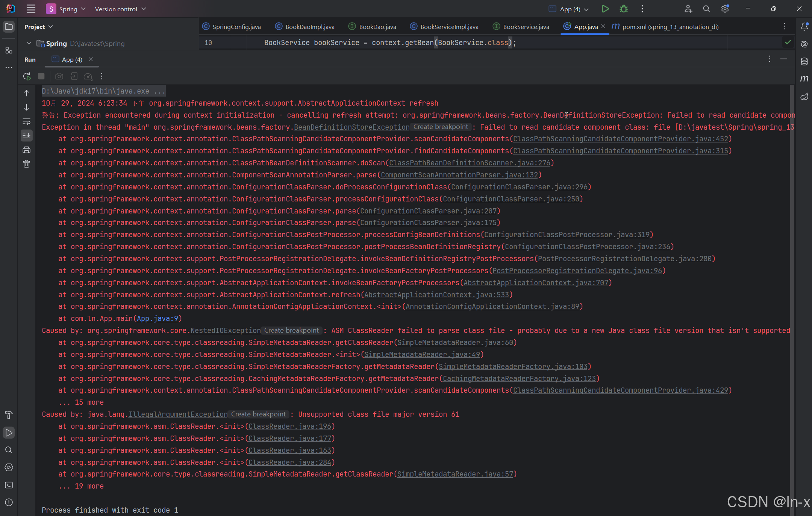The image size is (812, 516).
Task: Stop the running application
Action: (x=41, y=76)
